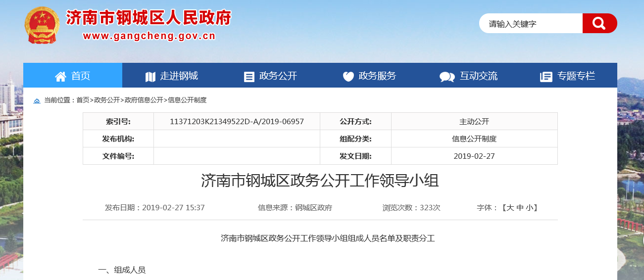Click the 济南市钢城区人民政府 site title

click(x=149, y=18)
